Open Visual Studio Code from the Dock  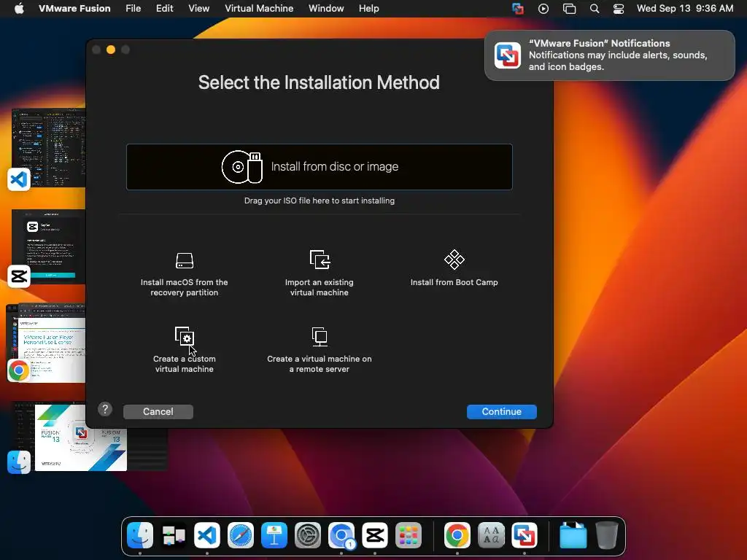click(x=207, y=535)
